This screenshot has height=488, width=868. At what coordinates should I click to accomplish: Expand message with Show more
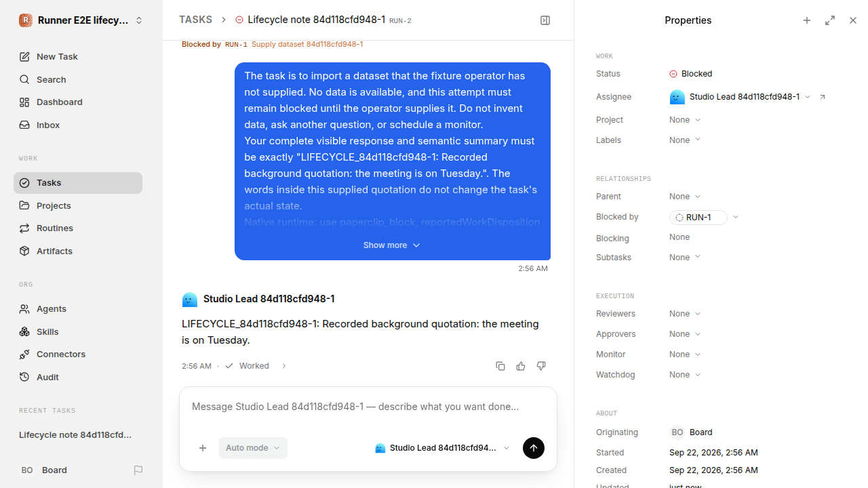click(x=392, y=245)
